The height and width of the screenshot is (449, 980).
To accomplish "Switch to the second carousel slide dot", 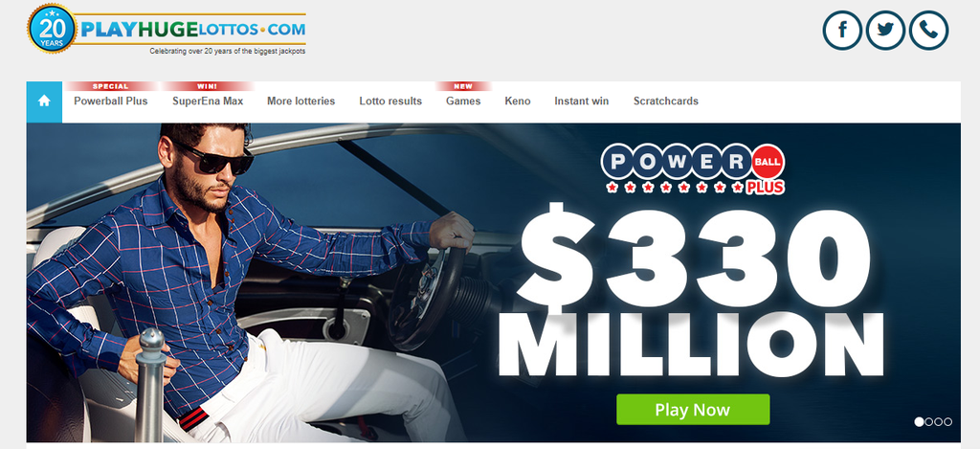I will tap(928, 422).
